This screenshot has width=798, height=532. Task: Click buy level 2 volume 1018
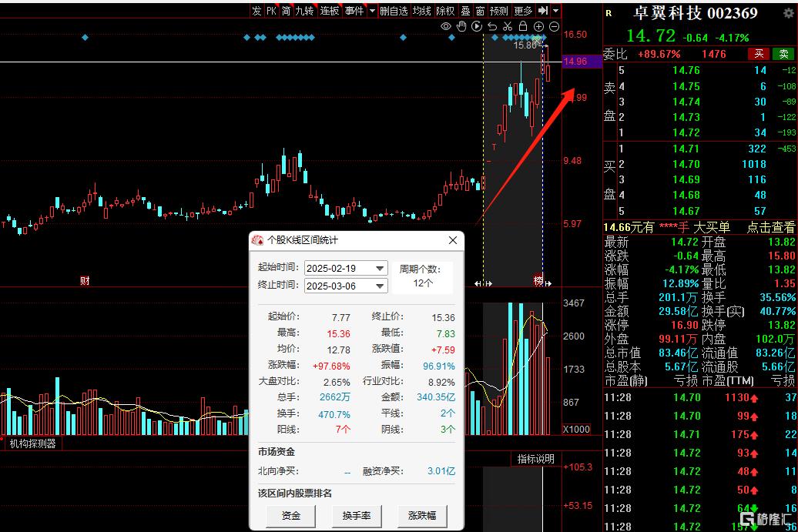[753, 164]
